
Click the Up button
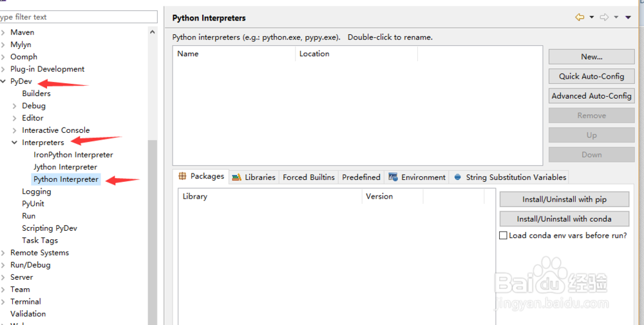591,135
